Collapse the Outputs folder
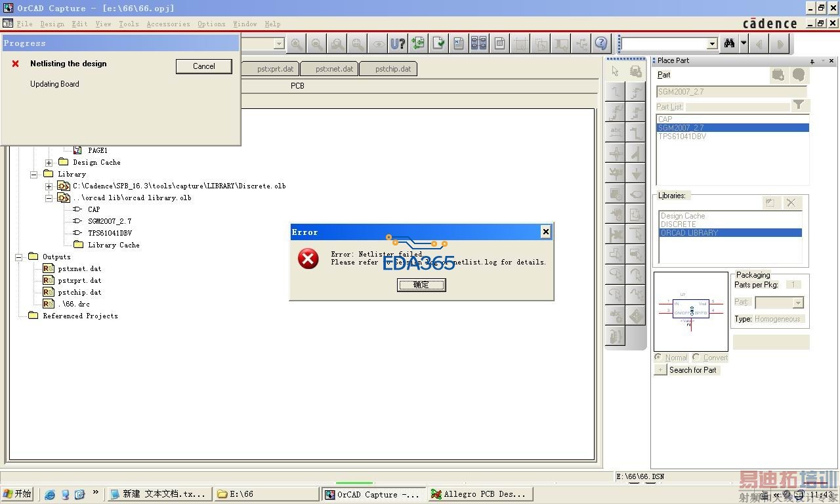The height and width of the screenshot is (504, 840). [18, 257]
